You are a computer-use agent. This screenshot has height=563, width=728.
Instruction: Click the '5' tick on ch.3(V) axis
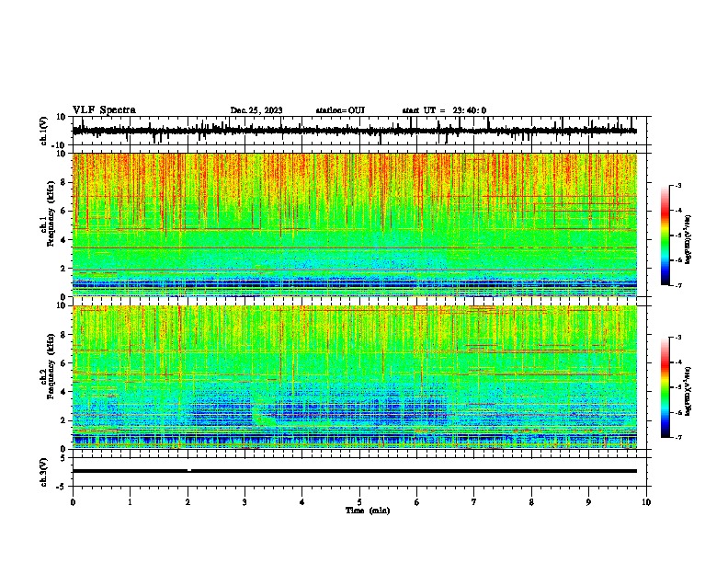(63, 458)
